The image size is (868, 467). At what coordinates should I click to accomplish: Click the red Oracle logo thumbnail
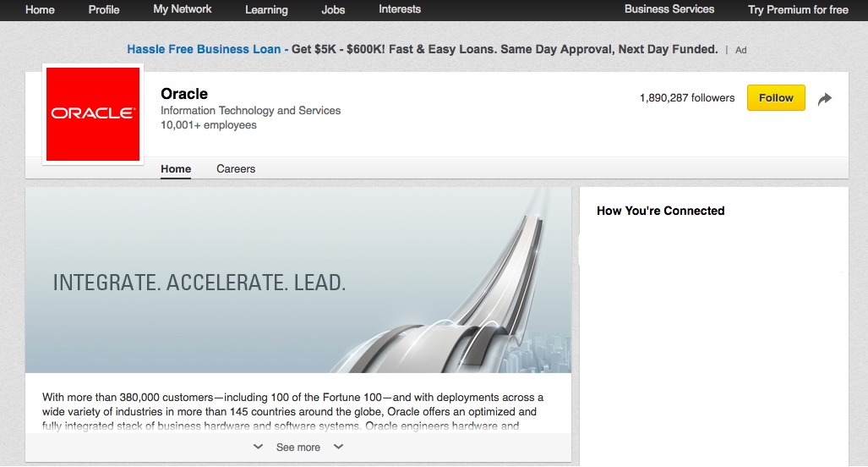coord(93,114)
